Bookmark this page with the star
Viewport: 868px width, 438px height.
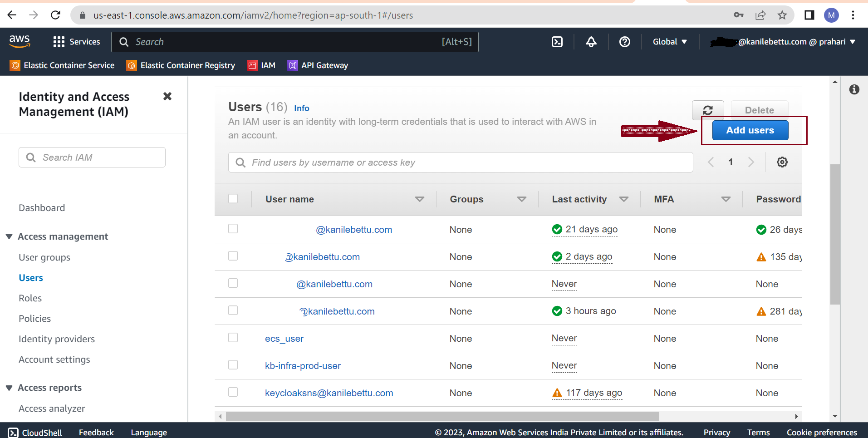(x=782, y=15)
